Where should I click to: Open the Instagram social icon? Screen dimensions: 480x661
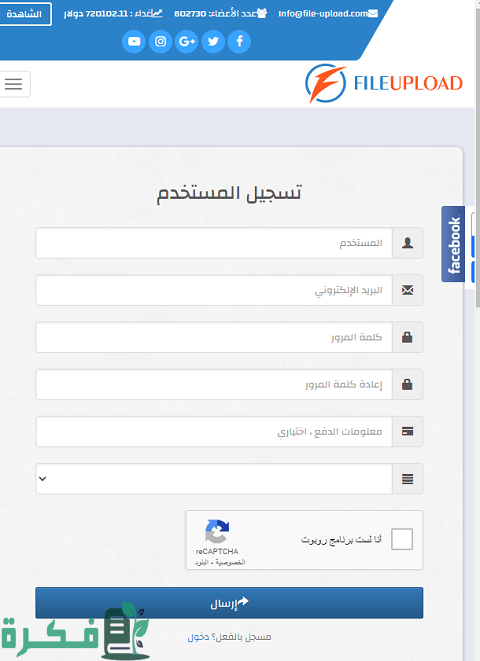point(160,41)
